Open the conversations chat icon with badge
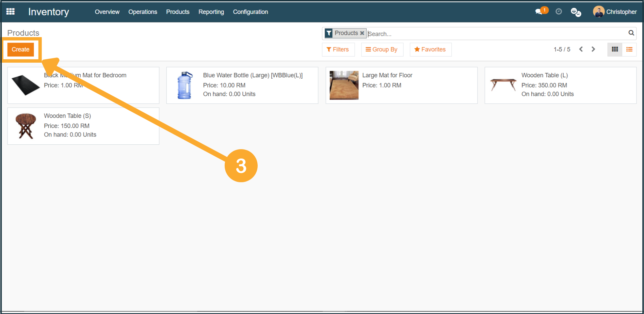644x314 pixels. (539, 12)
